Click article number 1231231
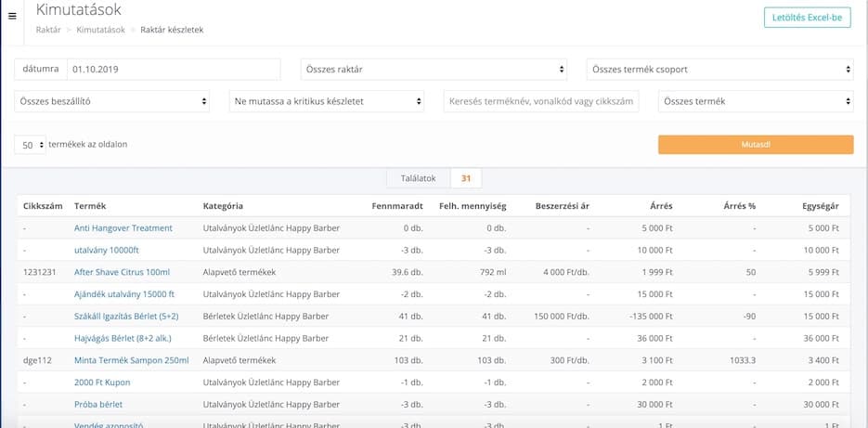Screen dimensions: 868x428 39,272
